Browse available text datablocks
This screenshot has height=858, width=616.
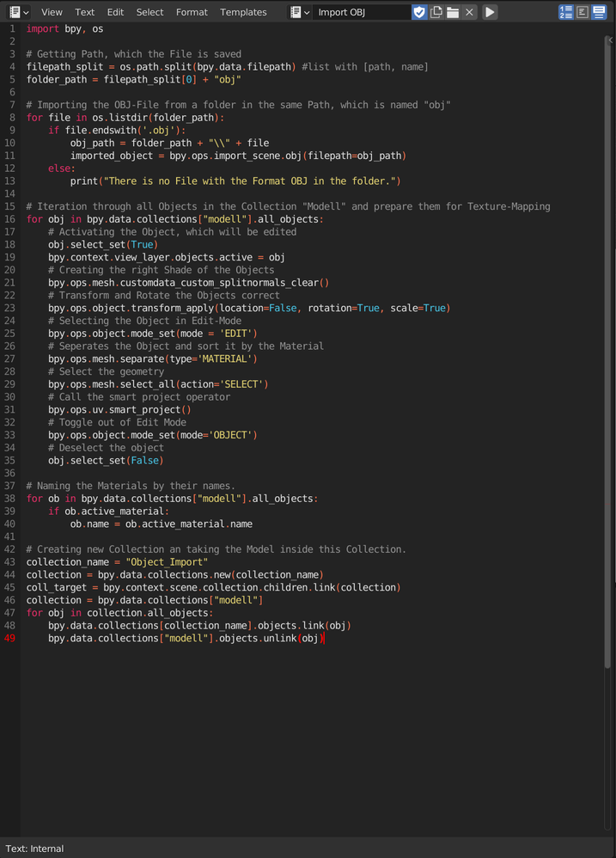(297, 11)
